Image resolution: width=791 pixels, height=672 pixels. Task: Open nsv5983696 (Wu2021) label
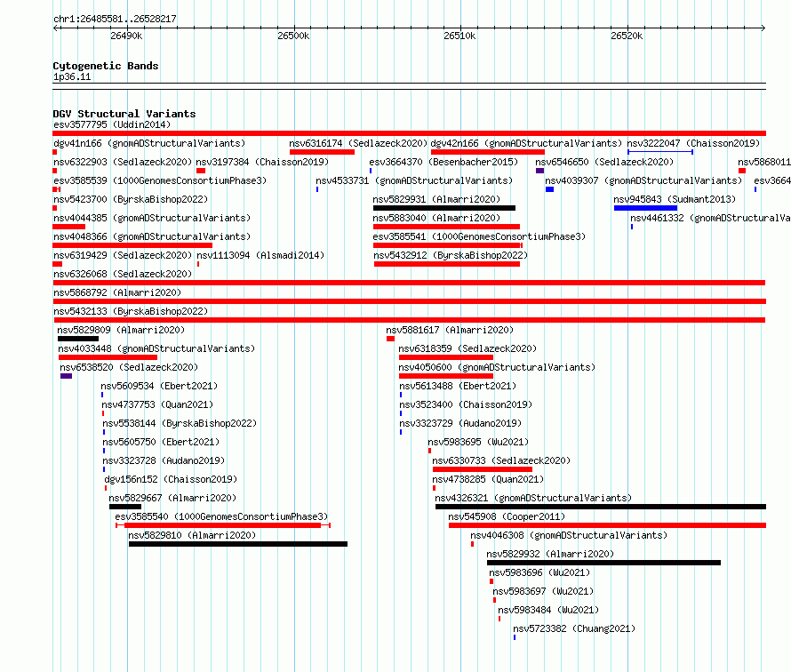539,572
